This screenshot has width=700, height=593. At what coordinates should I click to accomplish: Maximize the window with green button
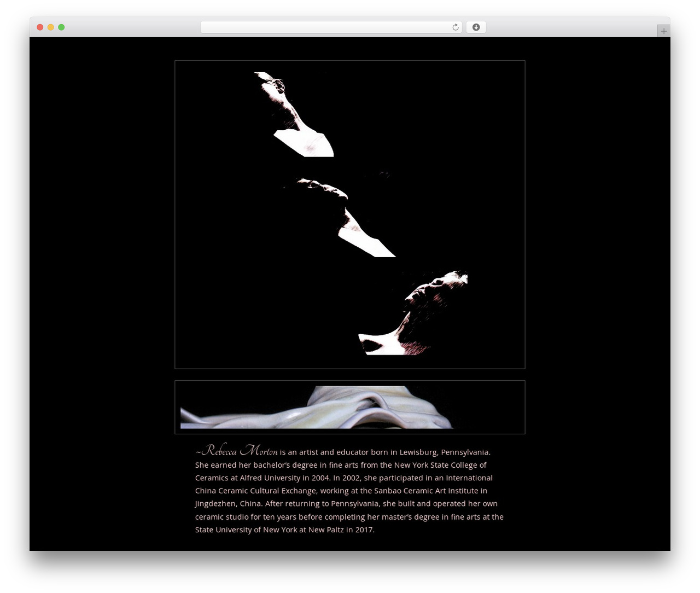[x=61, y=27]
